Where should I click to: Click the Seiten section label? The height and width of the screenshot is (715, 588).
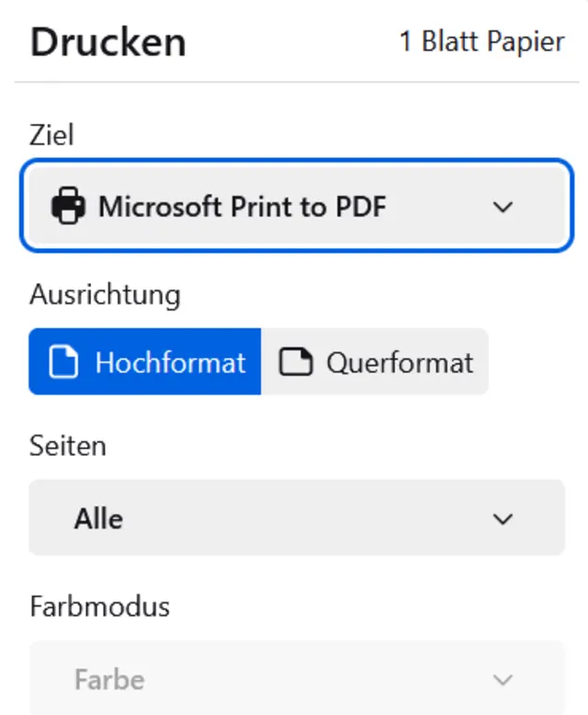click(x=68, y=447)
